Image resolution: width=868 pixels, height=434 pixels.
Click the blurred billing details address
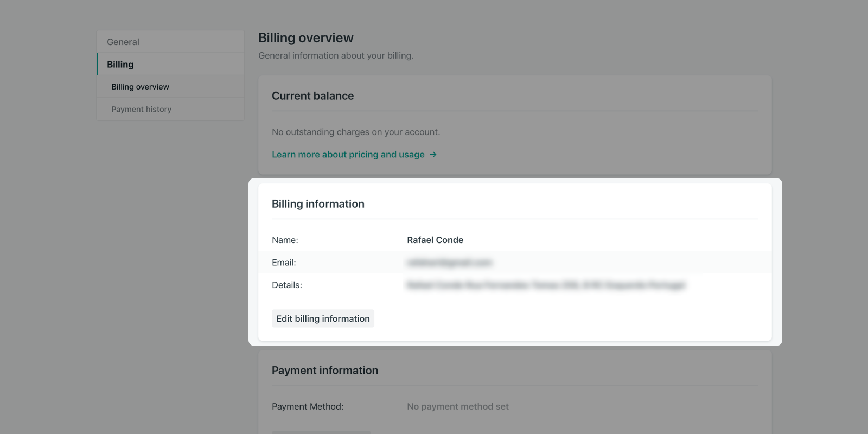click(546, 285)
